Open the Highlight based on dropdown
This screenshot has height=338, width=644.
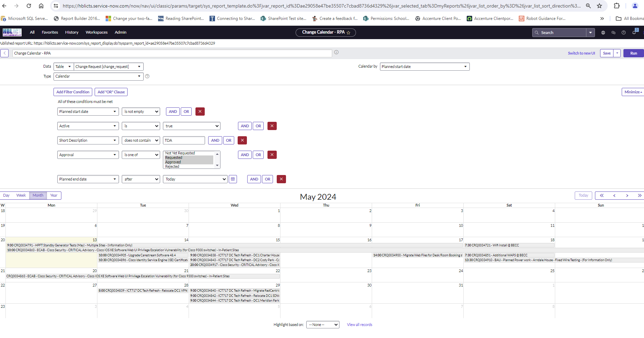322,324
